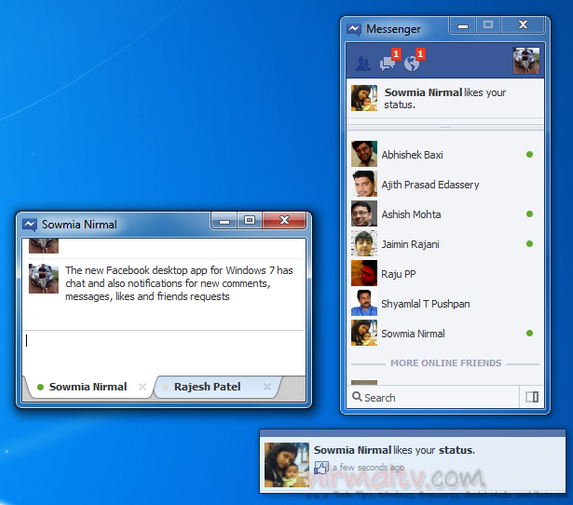Minimize the Messenger window

[463, 25]
